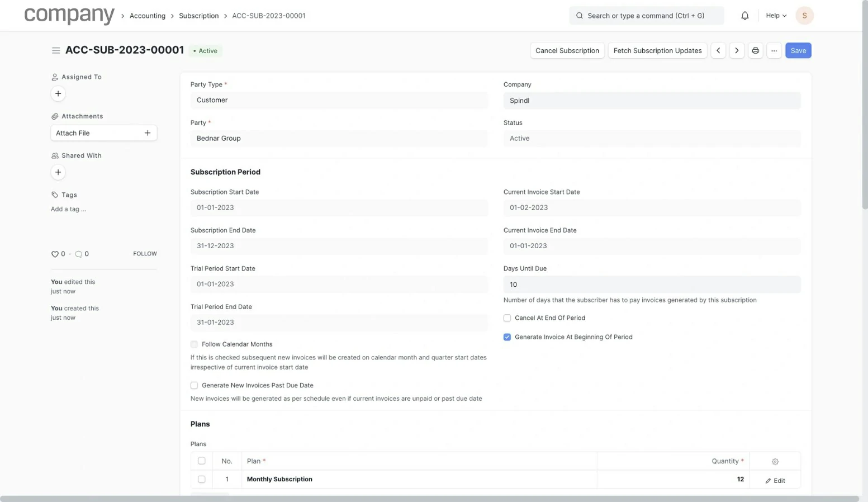868x502 pixels.
Task: Navigate to Subscription breadcrumb
Action: tap(198, 16)
